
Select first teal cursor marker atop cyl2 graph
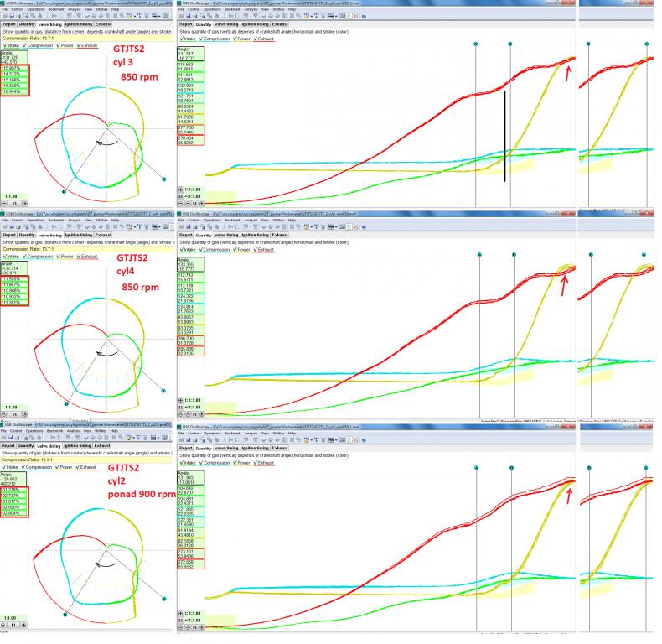point(476,468)
